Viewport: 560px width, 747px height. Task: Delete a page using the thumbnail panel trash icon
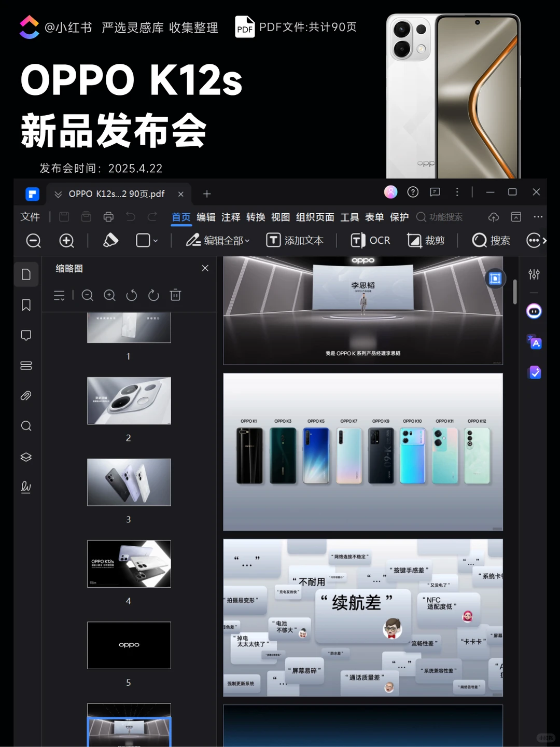click(x=175, y=295)
